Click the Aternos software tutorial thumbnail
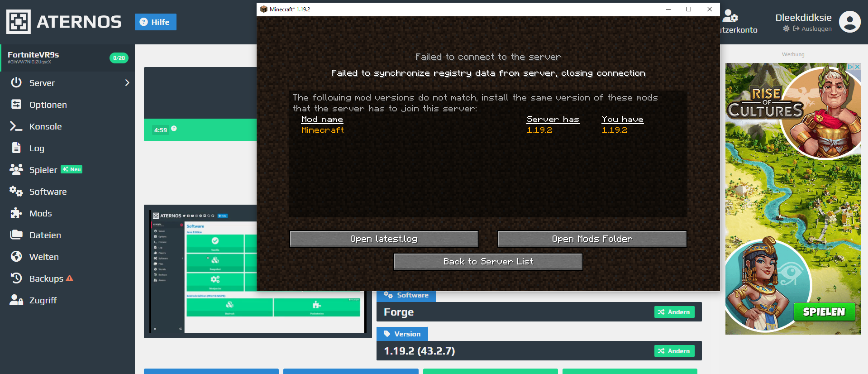 [x=258, y=272]
